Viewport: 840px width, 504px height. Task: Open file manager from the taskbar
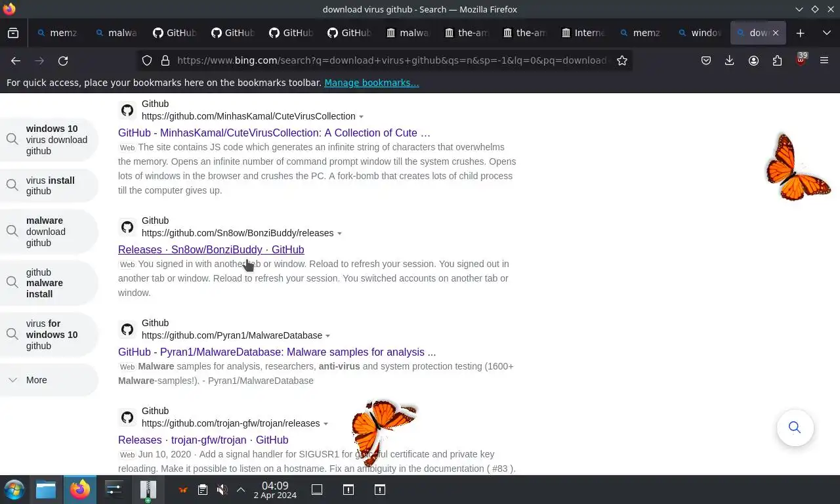(46, 490)
